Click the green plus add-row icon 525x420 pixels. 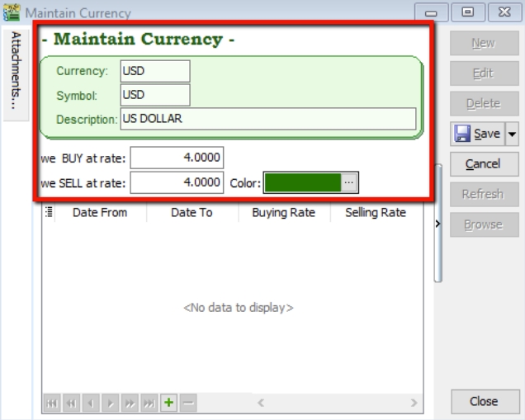tap(168, 403)
